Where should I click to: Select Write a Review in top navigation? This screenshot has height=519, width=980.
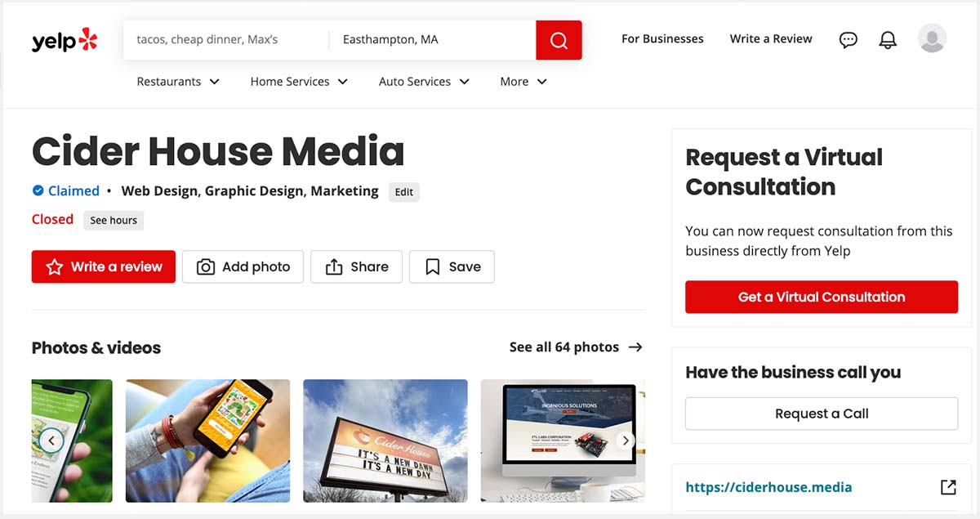tap(770, 39)
